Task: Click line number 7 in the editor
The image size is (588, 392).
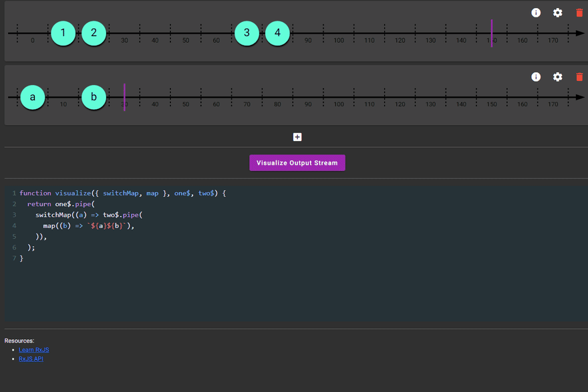Action: (x=14, y=258)
